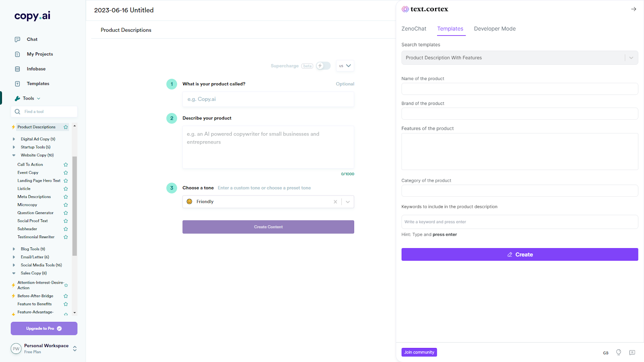Click the text.cortex logo icon

click(x=405, y=9)
